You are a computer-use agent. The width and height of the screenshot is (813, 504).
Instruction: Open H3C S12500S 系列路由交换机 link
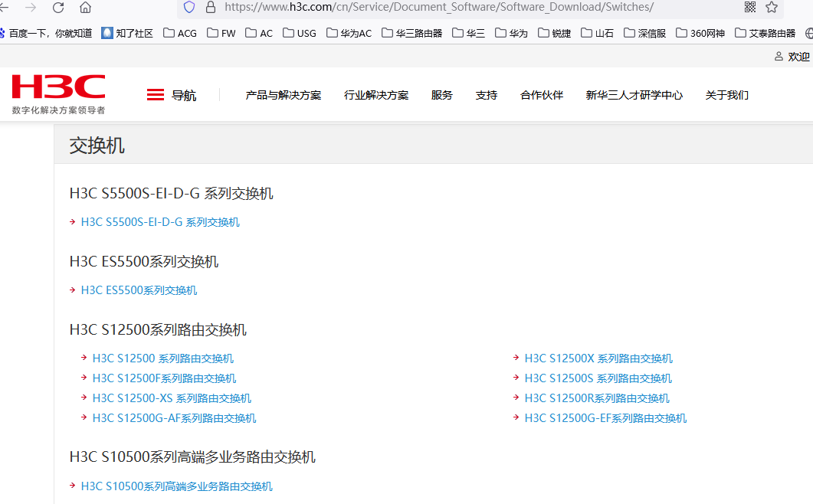(x=598, y=378)
